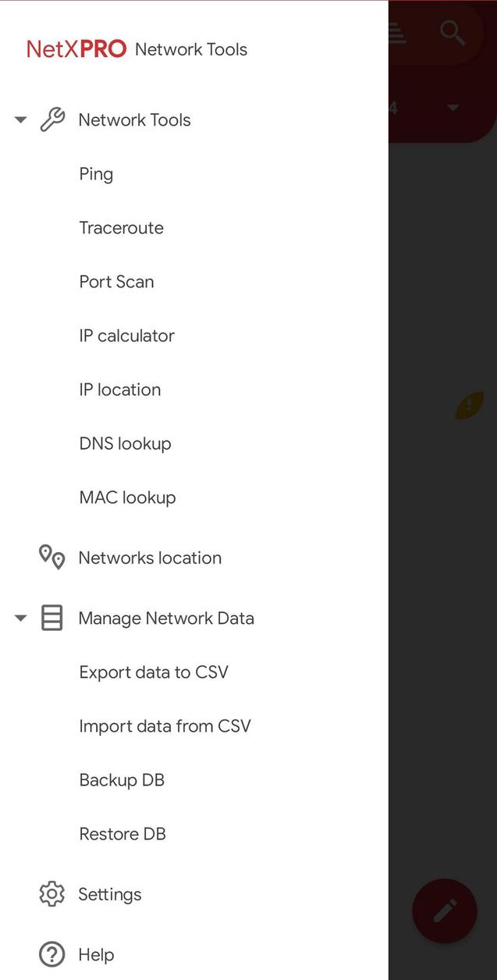Open DNS lookup

click(x=125, y=443)
